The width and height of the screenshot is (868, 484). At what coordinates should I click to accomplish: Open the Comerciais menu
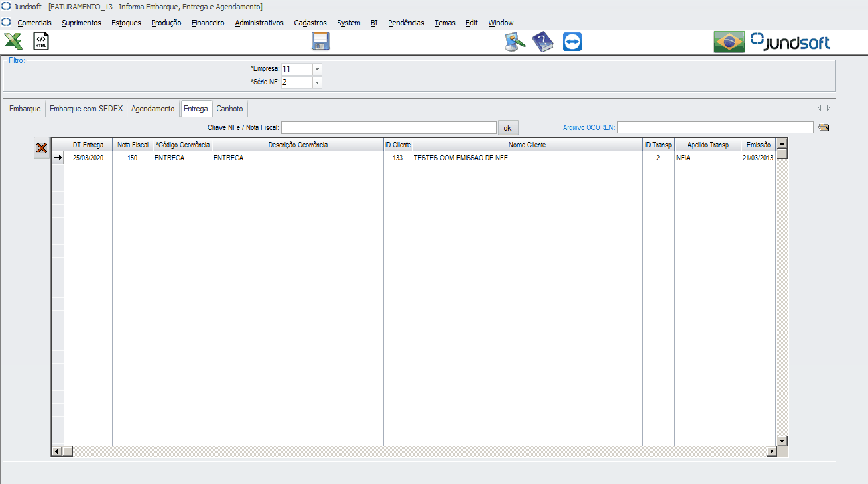tap(34, 23)
